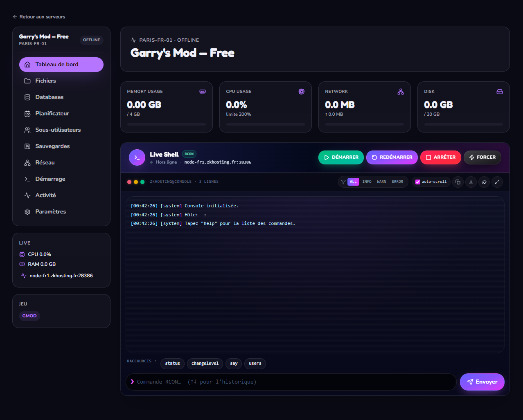The height and width of the screenshot is (420, 523).
Task: Insert the users shortcut command
Action: point(255,364)
